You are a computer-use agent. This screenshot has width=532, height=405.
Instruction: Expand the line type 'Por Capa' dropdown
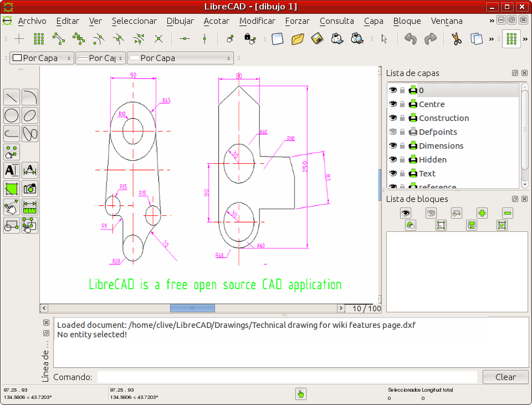tap(180, 58)
